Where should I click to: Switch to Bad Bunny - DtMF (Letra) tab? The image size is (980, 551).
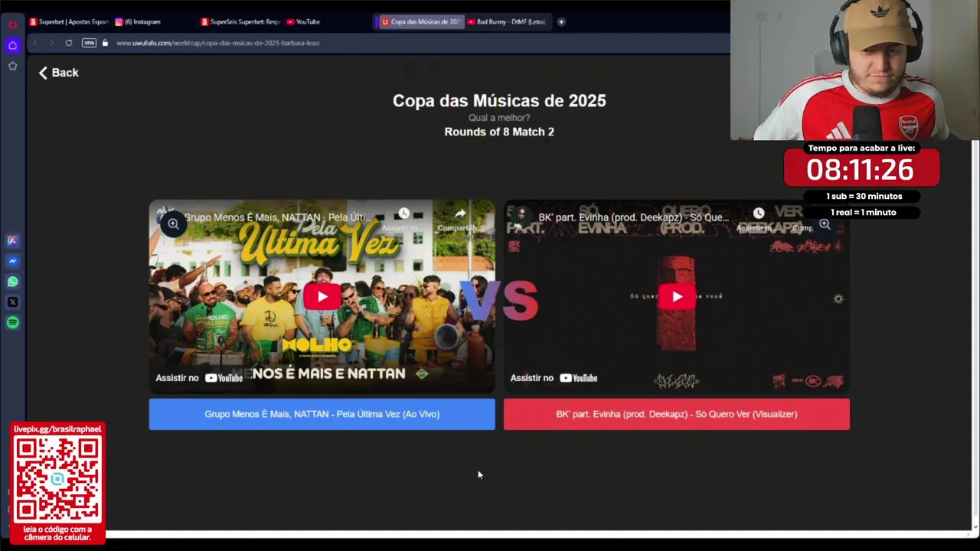[507, 21]
